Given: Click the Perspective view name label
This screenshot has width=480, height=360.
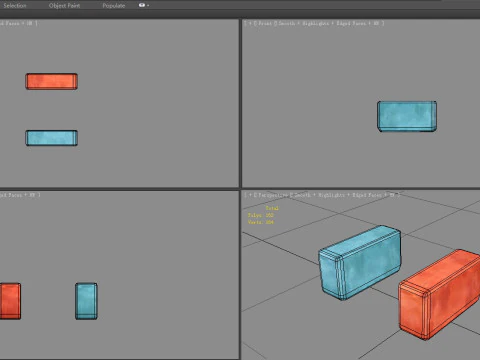Looking at the screenshot, I should (x=273, y=195).
